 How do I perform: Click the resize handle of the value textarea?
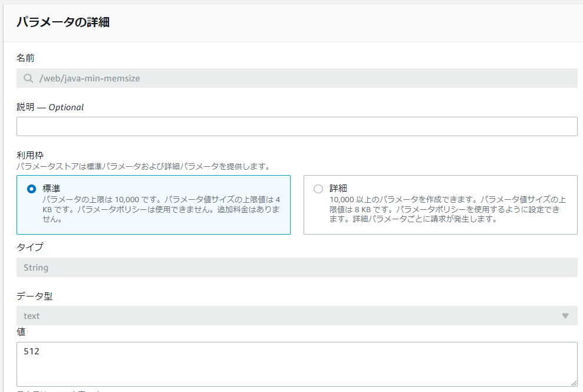pos(574,383)
